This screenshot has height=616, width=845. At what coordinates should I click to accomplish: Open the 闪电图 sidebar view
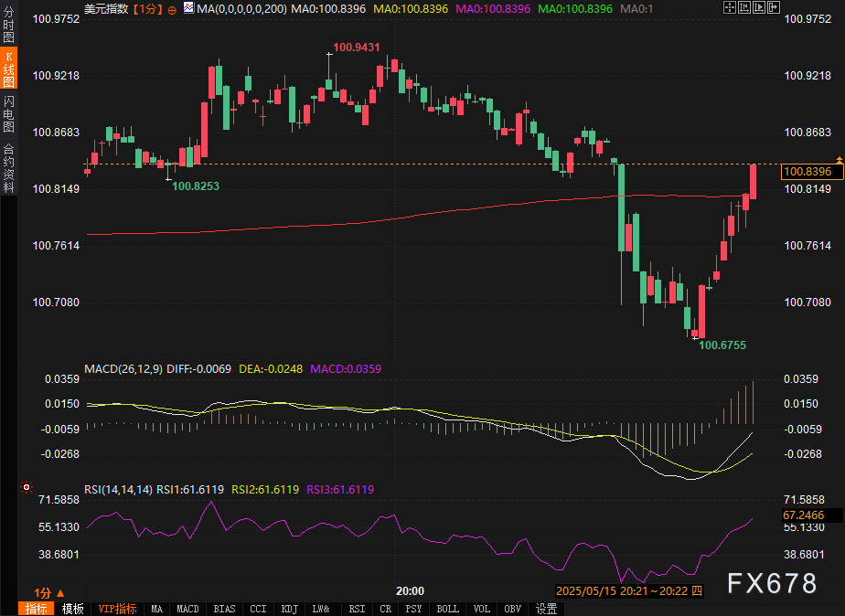click(9, 113)
